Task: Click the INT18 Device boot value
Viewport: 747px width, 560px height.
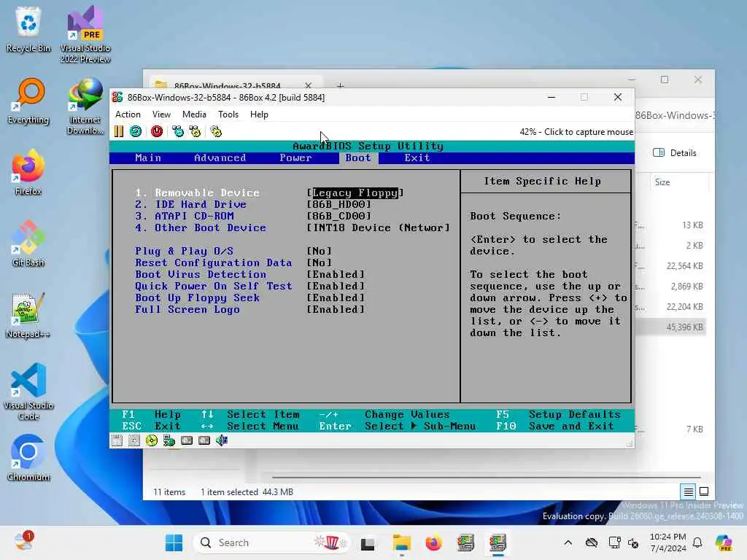Action: [x=379, y=227]
